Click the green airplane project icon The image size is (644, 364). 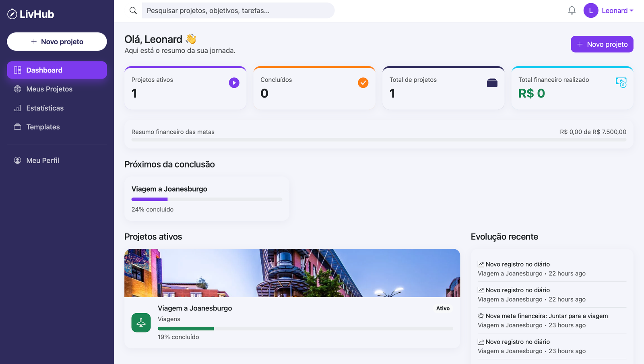coord(141,323)
